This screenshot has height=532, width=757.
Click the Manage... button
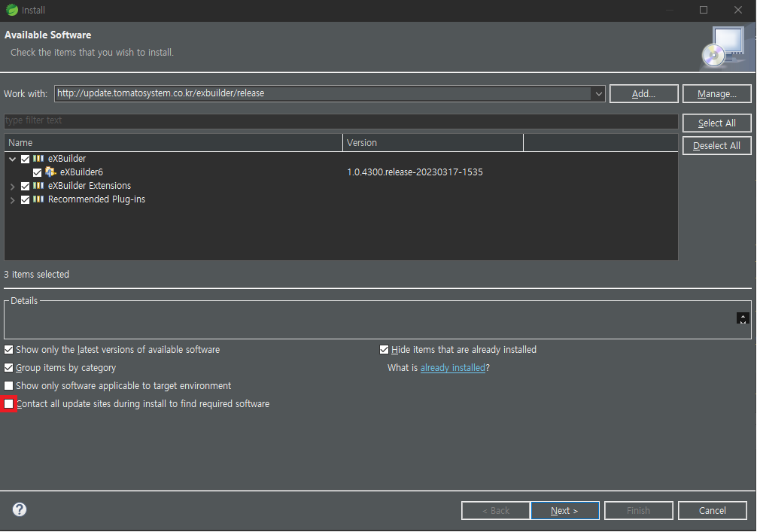pos(717,93)
